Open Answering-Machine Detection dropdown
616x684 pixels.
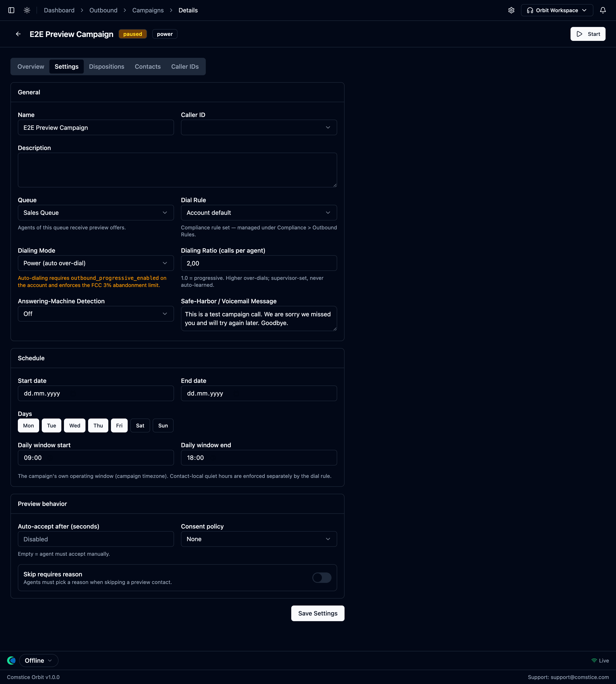pyautogui.click(x=96, y=314)
